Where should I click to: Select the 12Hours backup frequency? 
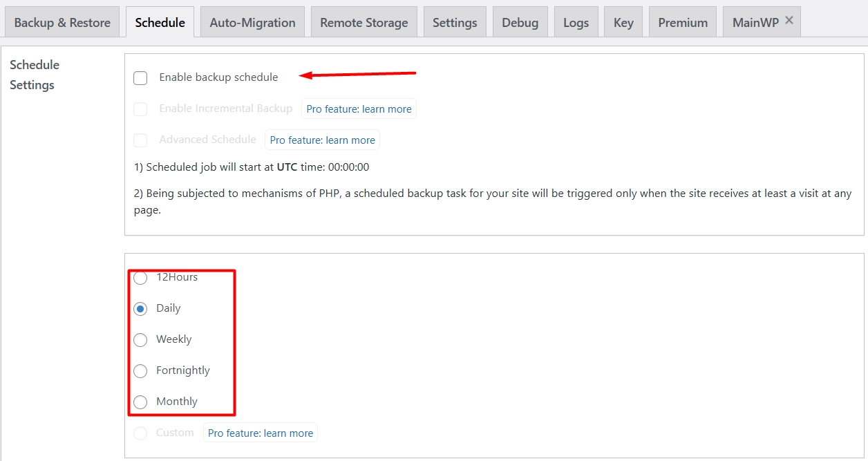(140, 278)
